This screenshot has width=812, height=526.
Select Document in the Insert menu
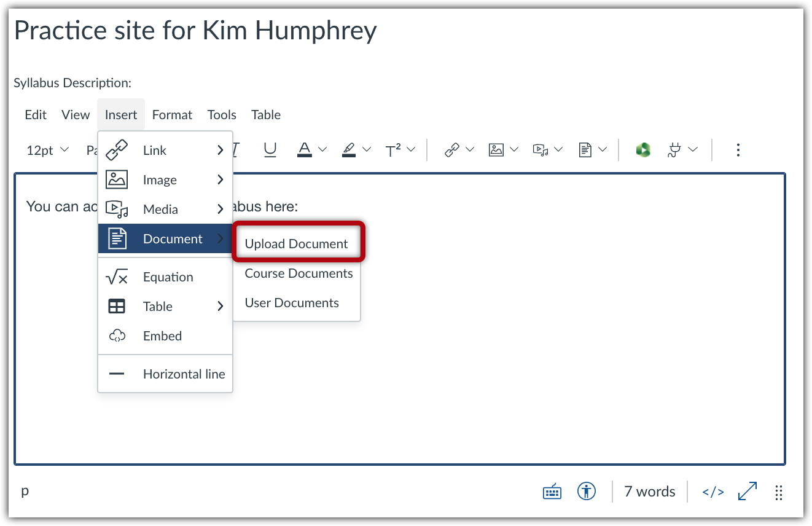click(x=165, y=239)
